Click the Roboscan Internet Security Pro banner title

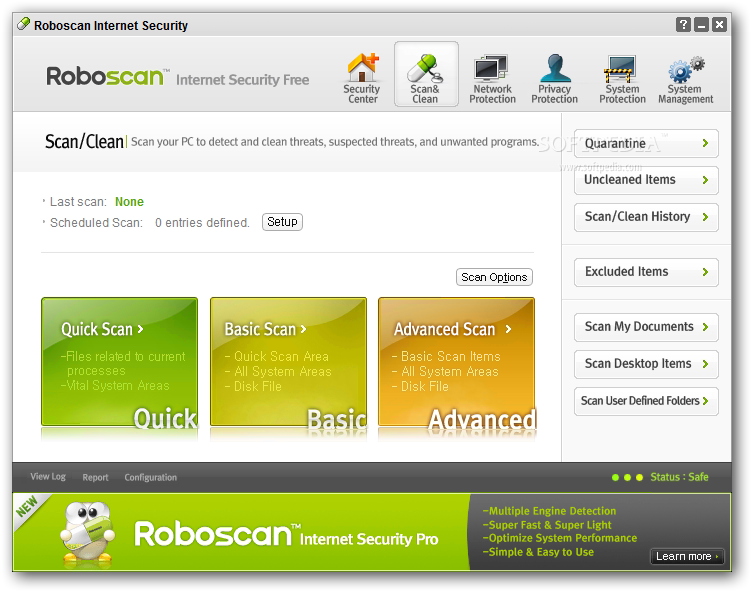pyautogui.click(x=286, y=534)
